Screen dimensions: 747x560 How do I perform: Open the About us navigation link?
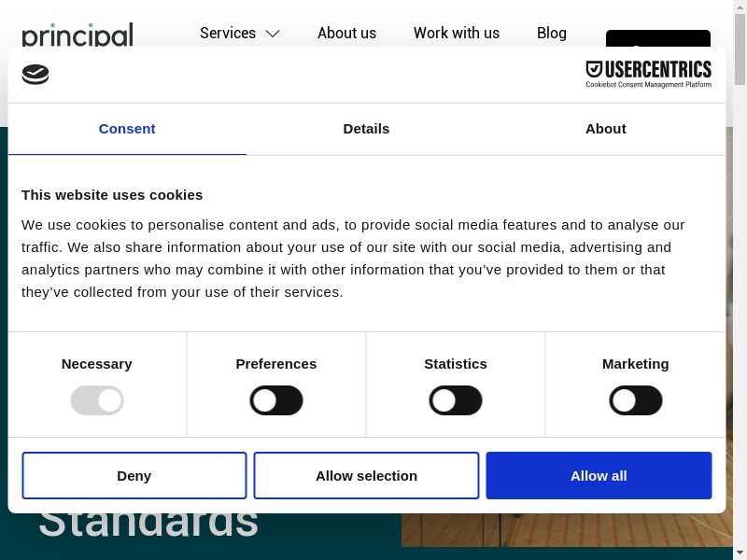(346, 33)
